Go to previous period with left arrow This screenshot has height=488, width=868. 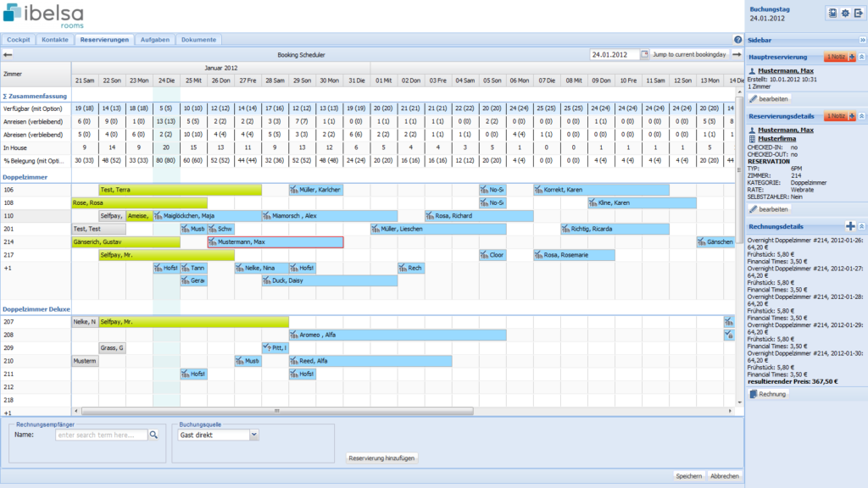8,54
